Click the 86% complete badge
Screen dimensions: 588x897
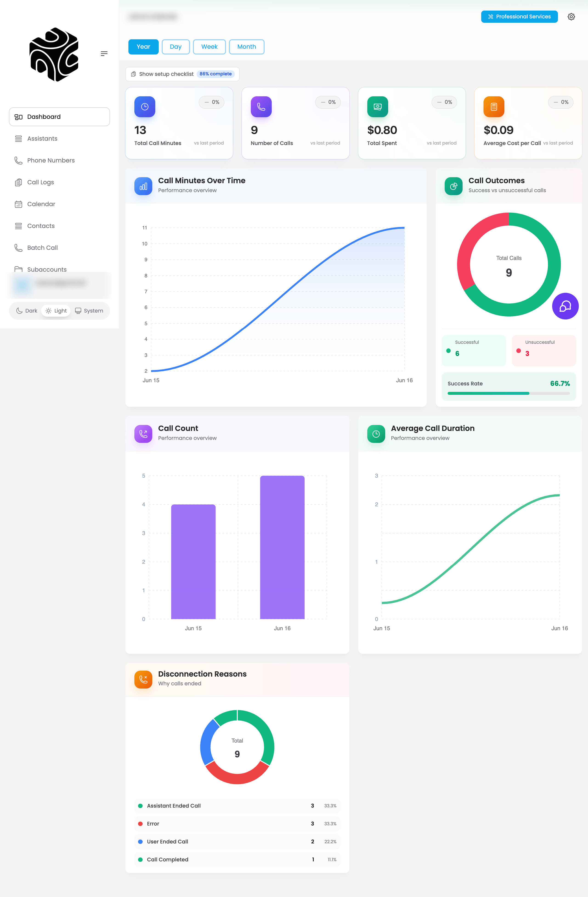[215, 74]
